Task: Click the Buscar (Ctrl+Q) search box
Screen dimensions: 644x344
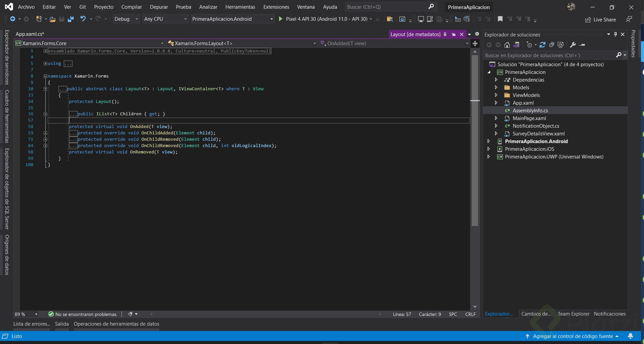Action: click(x=387, y=7)
